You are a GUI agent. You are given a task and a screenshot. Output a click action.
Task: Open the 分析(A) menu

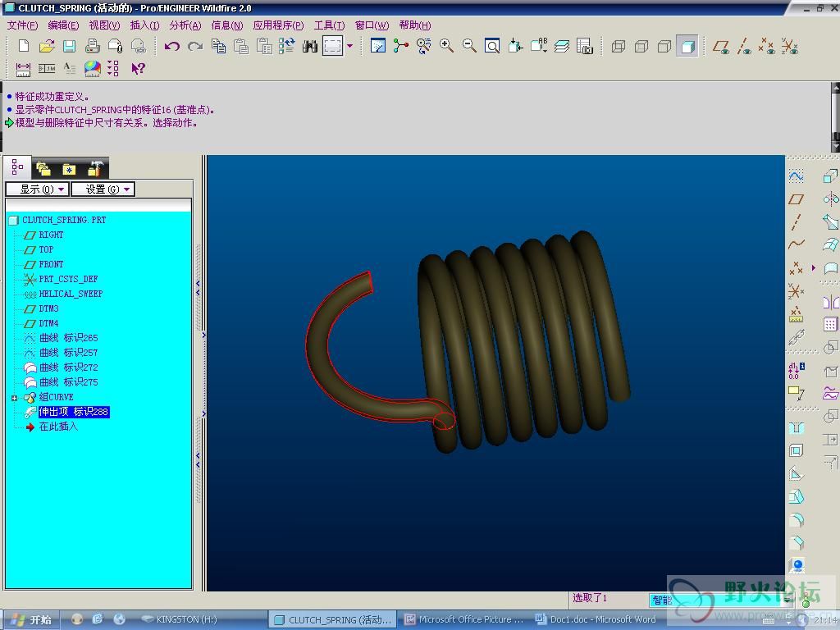[185, 25]
